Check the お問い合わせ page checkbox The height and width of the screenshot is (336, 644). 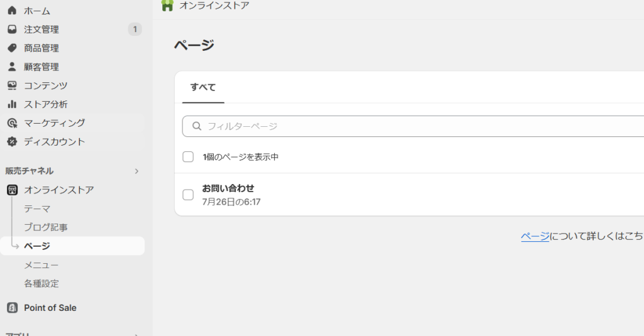(188, 195)
